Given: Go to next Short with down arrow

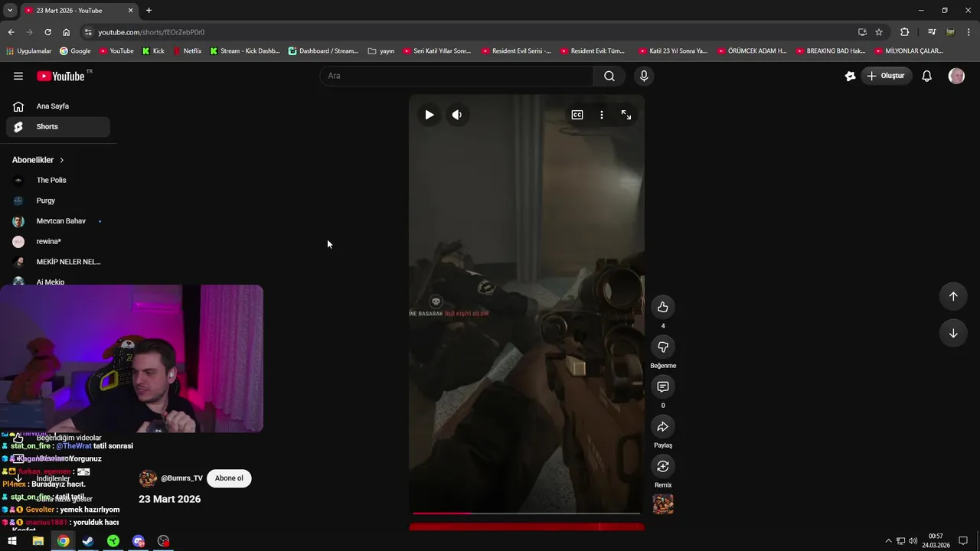Looking at the screenshot, I should (953, 333).
